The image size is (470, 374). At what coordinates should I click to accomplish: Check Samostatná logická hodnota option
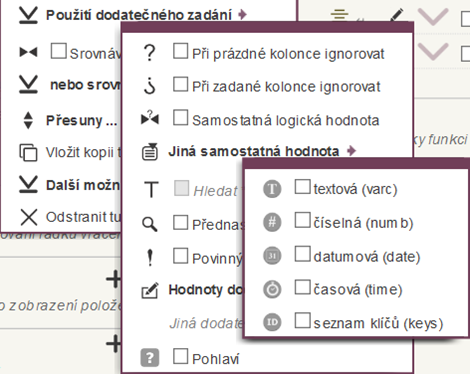[x=180, y=118]
